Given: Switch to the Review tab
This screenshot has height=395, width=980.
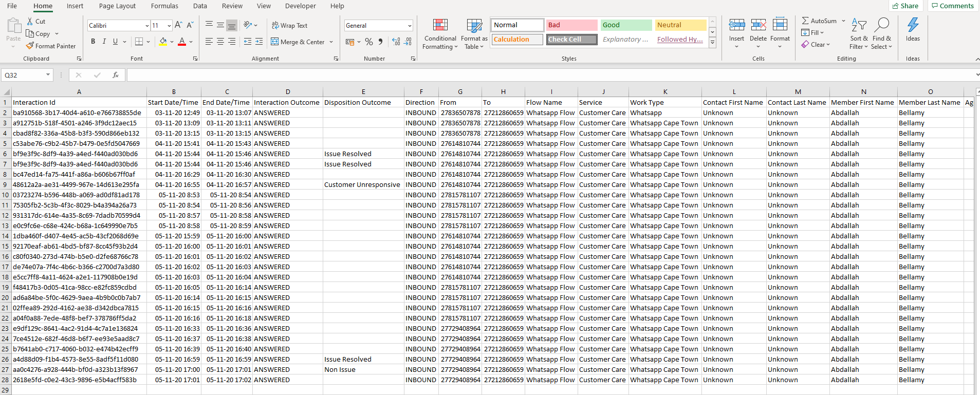Looking at the screenshot, I should (232, 6).
